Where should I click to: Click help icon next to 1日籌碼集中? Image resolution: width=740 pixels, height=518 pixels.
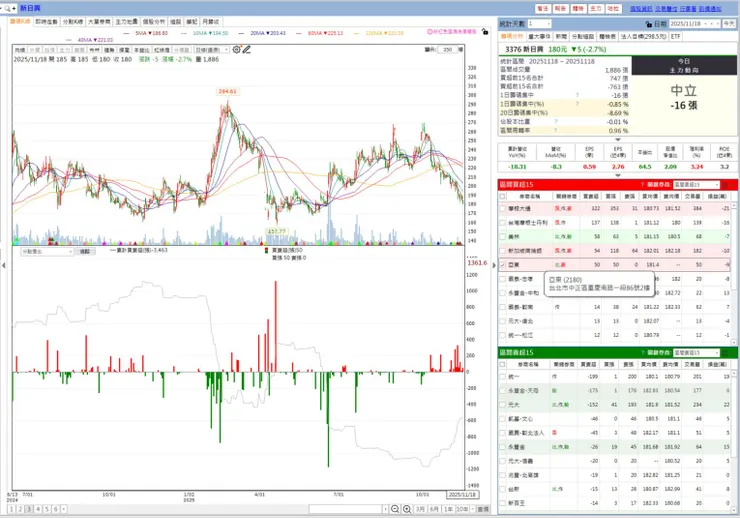coord(577,95)
